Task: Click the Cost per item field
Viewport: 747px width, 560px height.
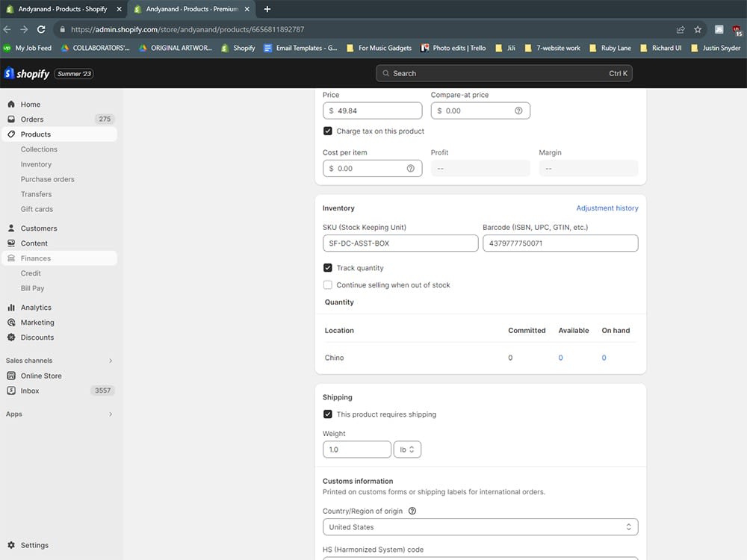Action: (x=372, y=169)
